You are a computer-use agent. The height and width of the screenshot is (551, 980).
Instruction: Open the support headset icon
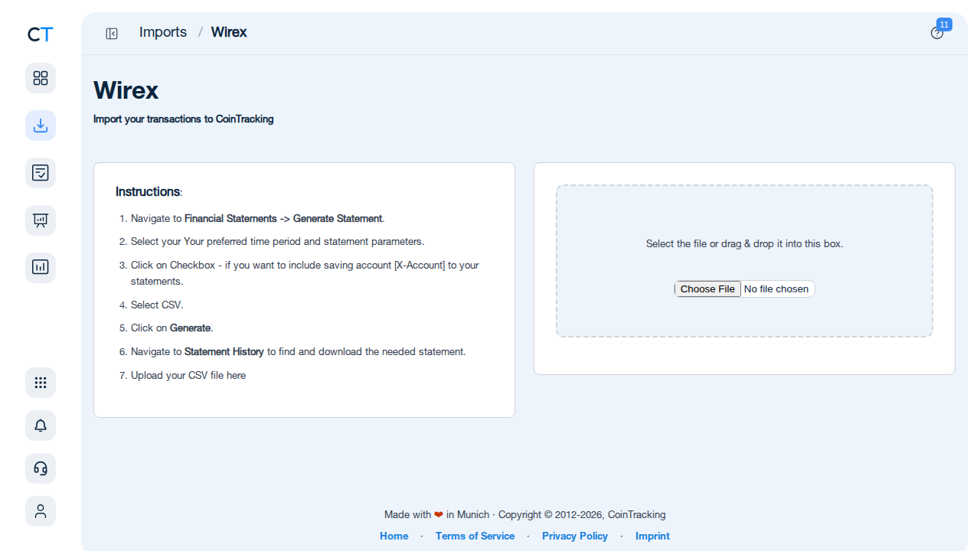coord(41,468)
